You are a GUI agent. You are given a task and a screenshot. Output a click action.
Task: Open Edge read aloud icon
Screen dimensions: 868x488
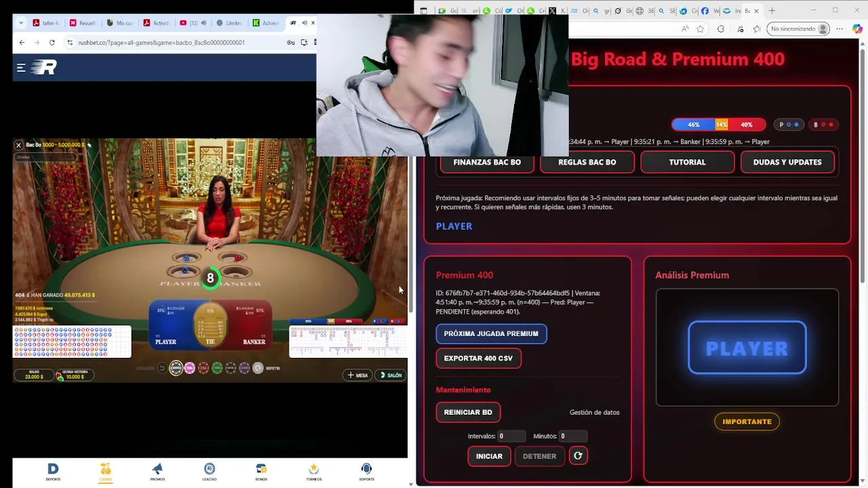click(685, 29)
